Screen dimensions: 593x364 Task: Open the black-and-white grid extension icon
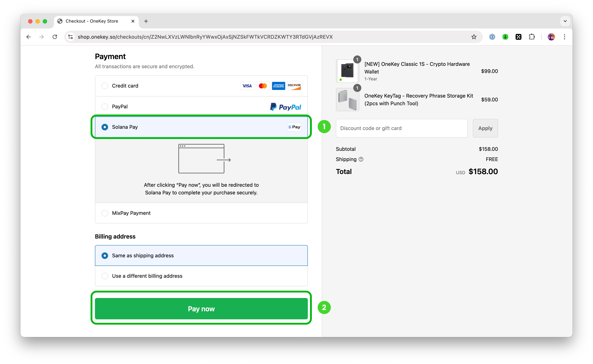[518, 37]
